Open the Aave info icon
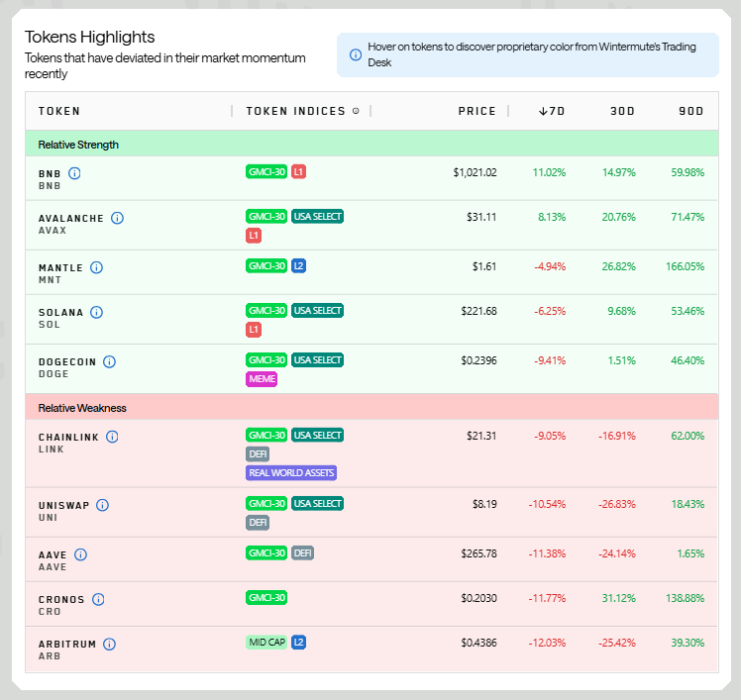 click(x=81, y=554)
